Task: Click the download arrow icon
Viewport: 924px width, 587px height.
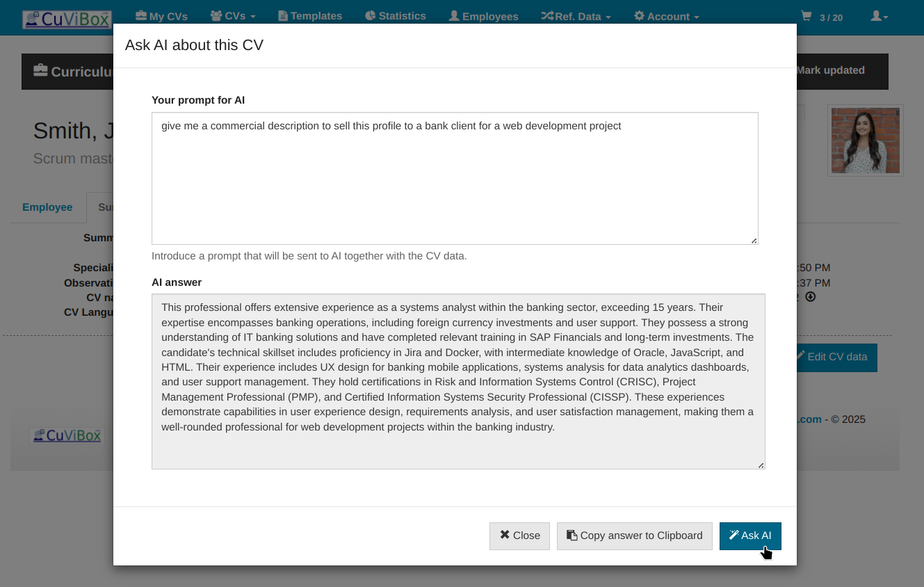Action: coord(811,297)
